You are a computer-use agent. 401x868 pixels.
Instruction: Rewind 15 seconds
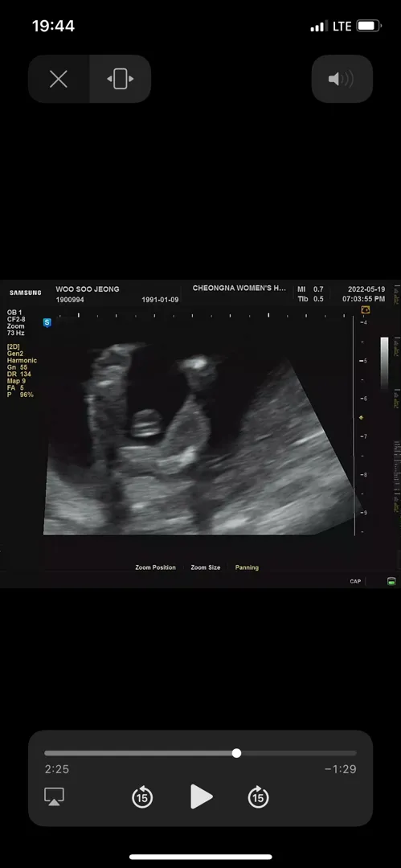tap(142, 796)
